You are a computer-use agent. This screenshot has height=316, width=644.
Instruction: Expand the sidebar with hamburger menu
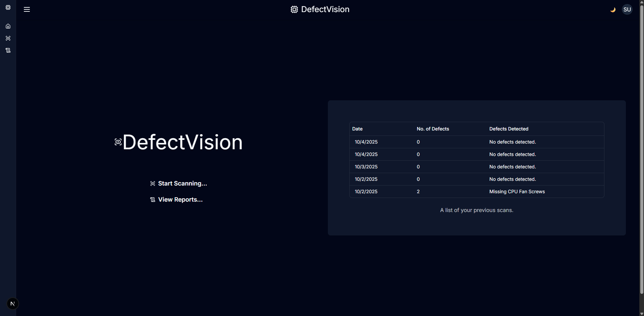(27, 9)
